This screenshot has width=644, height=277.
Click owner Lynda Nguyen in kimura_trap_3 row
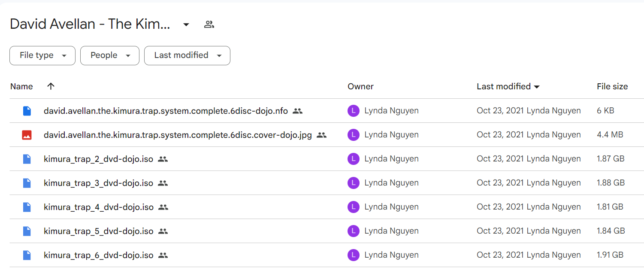(391, 183)
